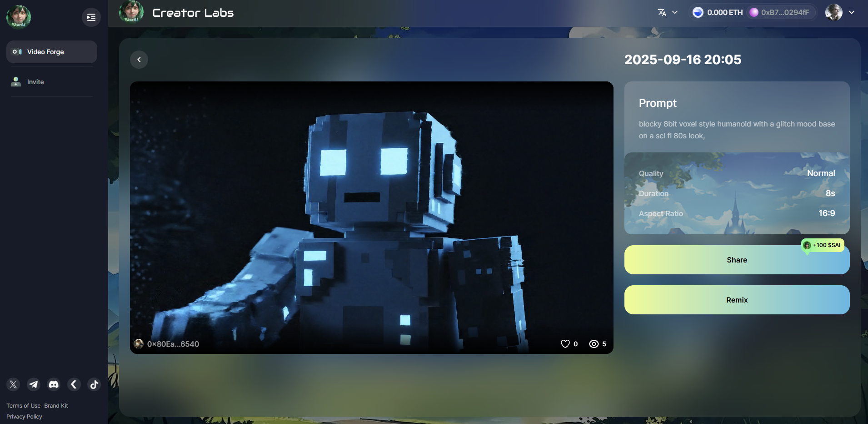Image resolution: width=868 pixels, height=424 pixels.
Task: Open the X (Twitter) social link
Action: 13,384
